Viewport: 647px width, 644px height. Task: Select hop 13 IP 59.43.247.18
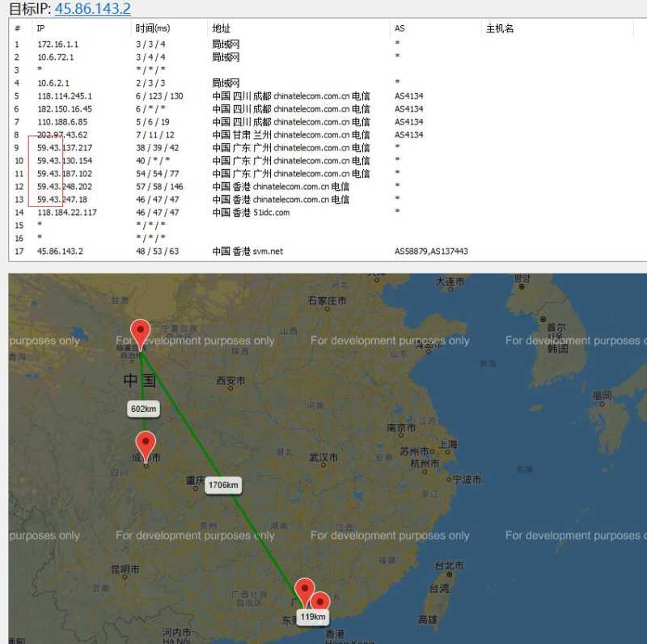click(62, 199)
